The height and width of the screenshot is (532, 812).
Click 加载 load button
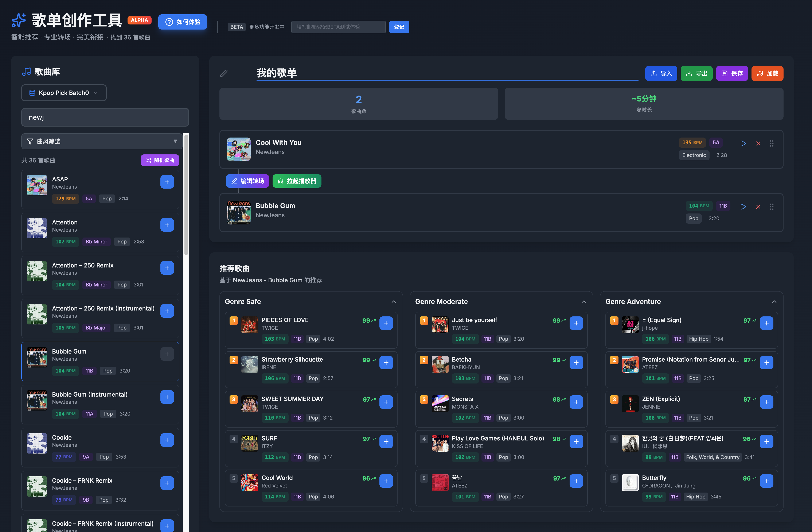767,73
